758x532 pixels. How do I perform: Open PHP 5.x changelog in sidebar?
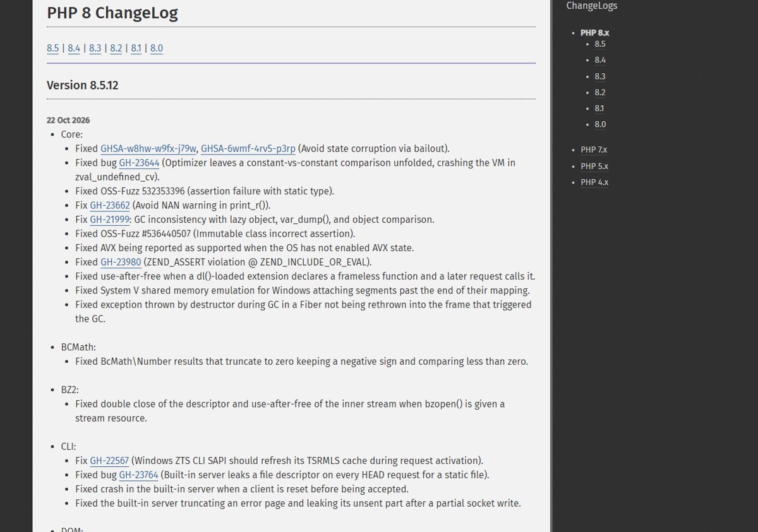click(594, 166)
